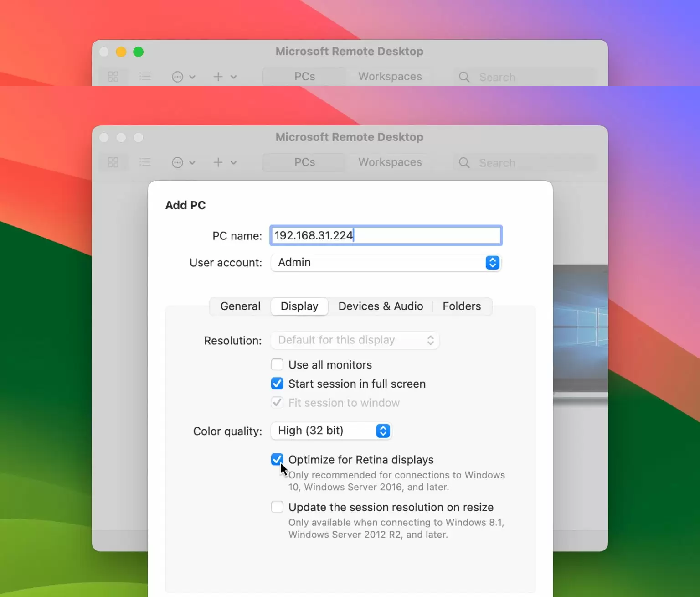Click Search field in lower window
This screenshot has width=700, height=597.
(525, 163)
